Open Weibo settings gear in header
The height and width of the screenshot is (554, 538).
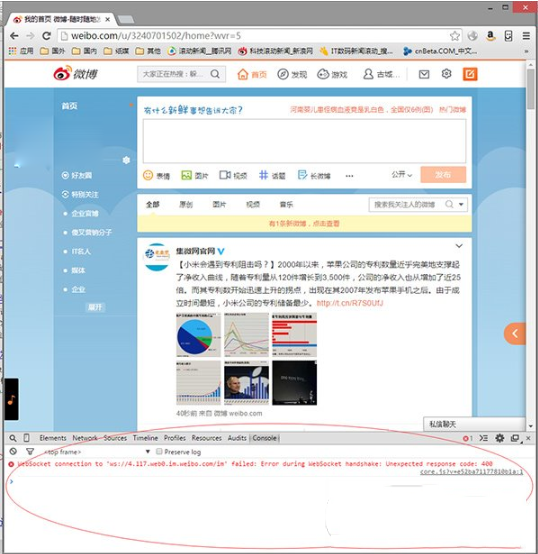(447, 74)
